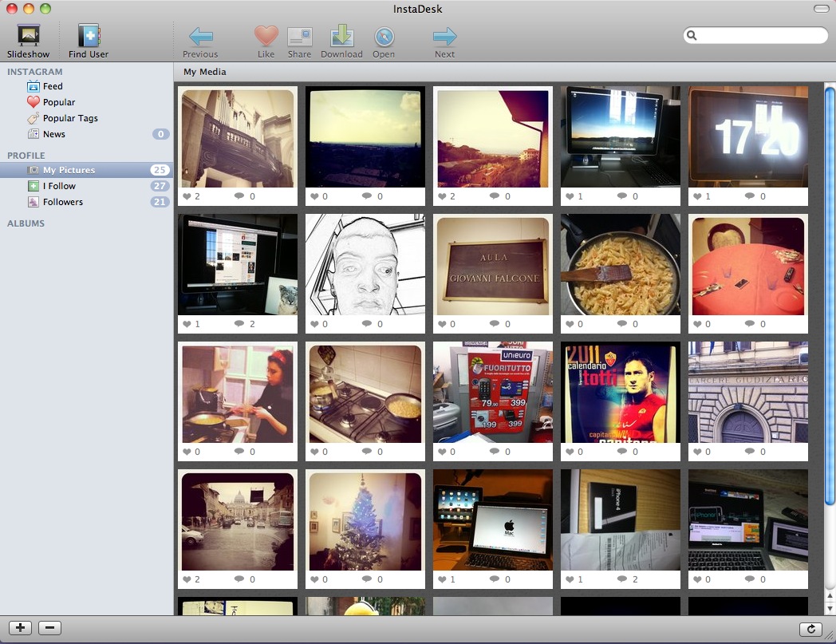Image resolution: width=836 pixels, height=644 pixels.
Task: Open the photo in browser with the Open icon
Action: click(384, 41)
